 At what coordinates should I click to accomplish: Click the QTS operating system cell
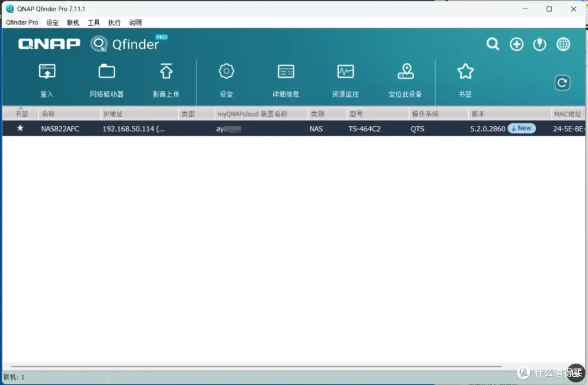click(x=417, y=129)
